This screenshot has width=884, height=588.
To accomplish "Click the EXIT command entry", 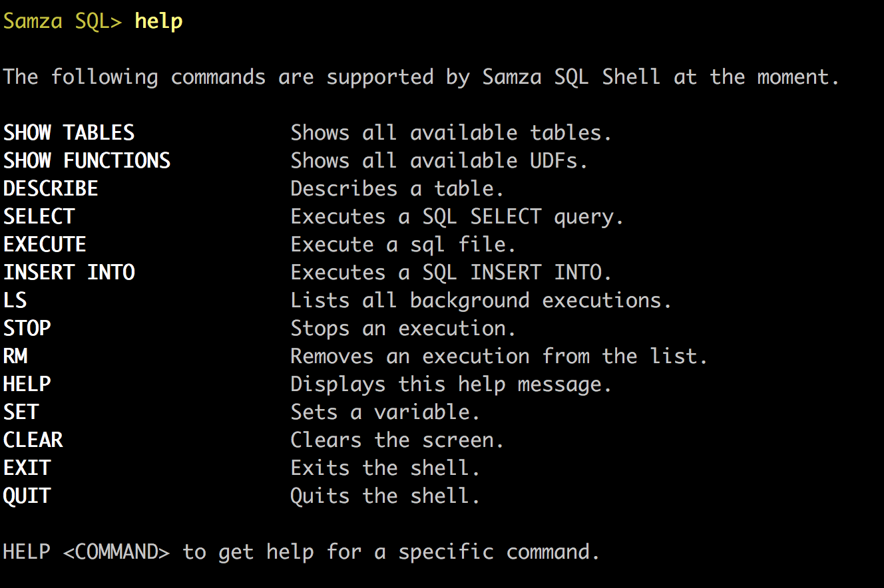I will 27,468.
